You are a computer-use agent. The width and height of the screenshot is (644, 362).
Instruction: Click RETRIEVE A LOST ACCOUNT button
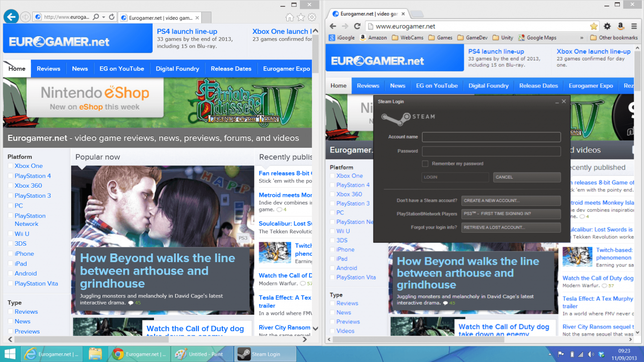coord(511,227)
